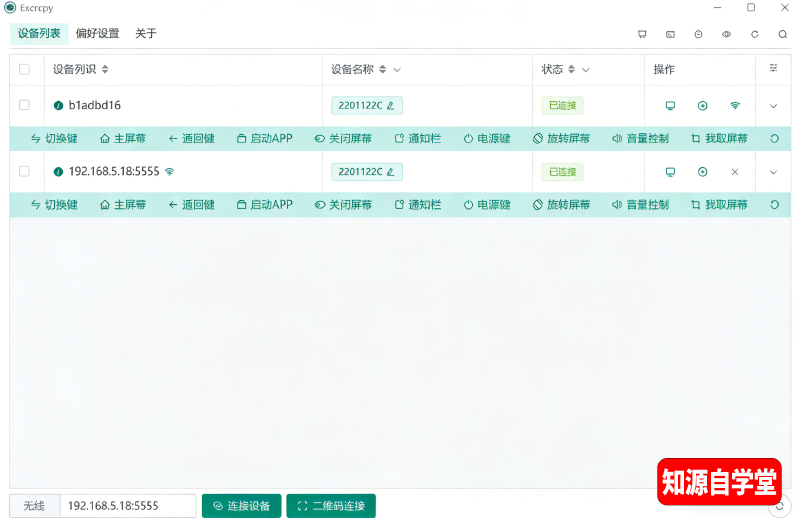Image resolution: width=800 pixels, height=520 pixels.
Task: Tick the checkbox for device b1adbd16
Action: click(25, 105)
